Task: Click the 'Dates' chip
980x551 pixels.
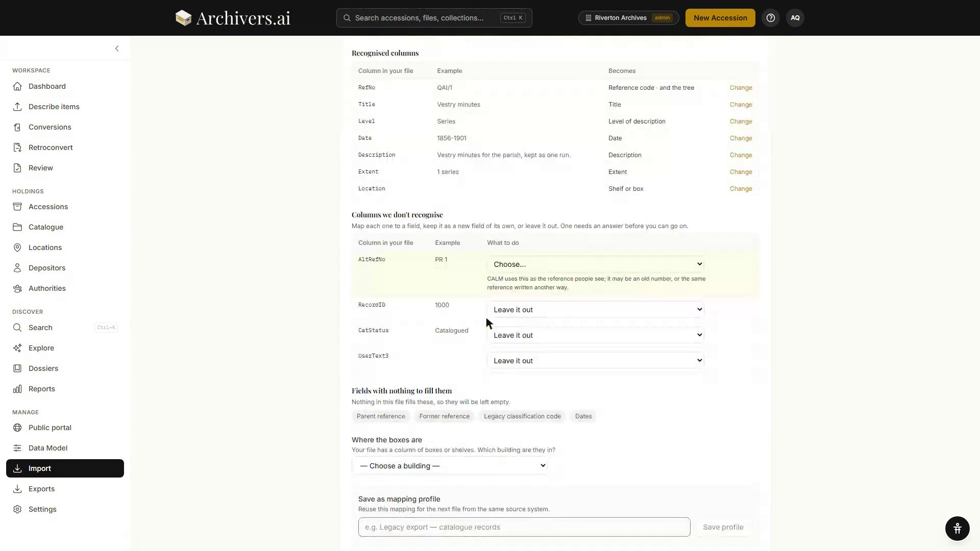Action: click(x=583, y=416)
